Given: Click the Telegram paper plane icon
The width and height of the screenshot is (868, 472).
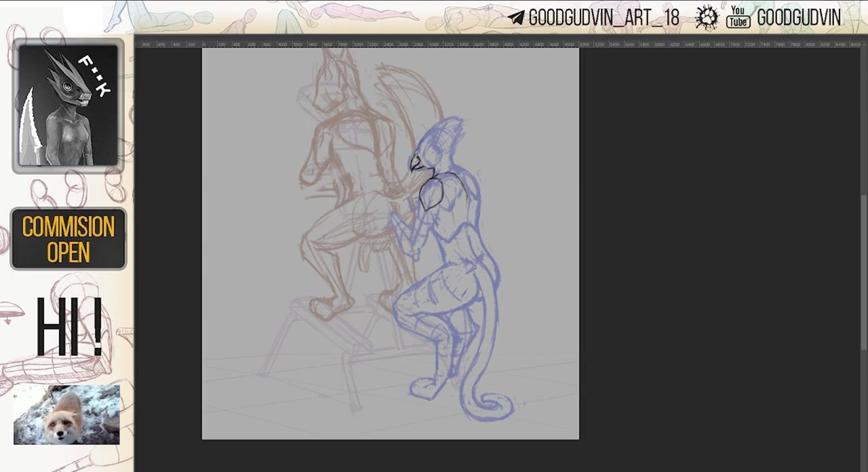Looking at the screenshot, I should 516,18.
